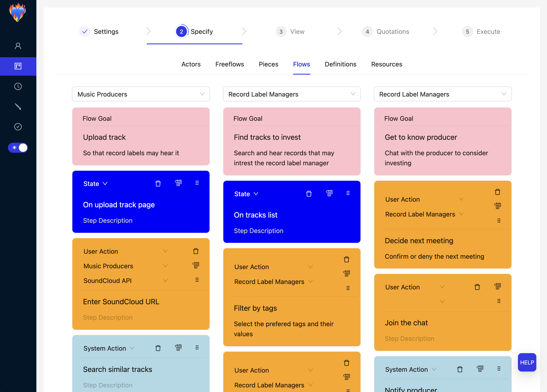Delete the 'Decide next meeting' card

pyautogui.click(x=498, y=192)
